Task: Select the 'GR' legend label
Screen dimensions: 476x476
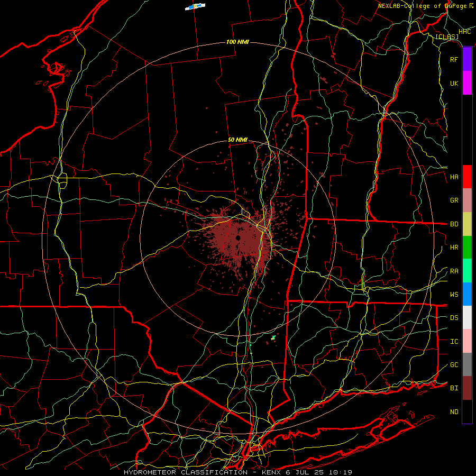Action: point(454,200)
